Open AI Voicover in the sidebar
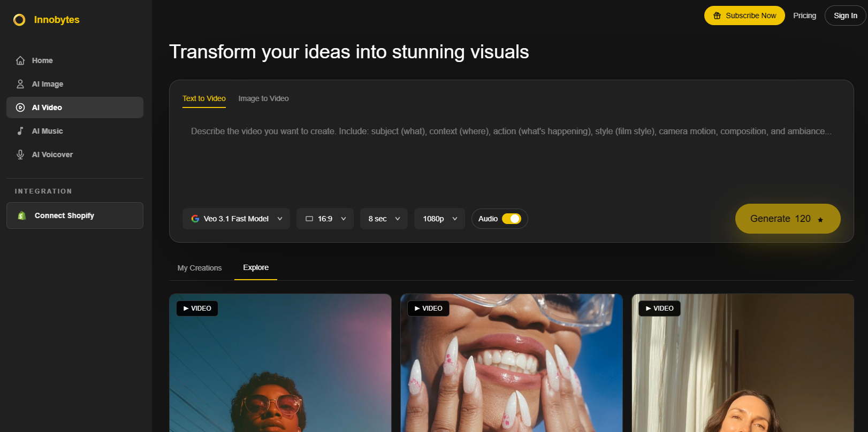 point(75,155)
